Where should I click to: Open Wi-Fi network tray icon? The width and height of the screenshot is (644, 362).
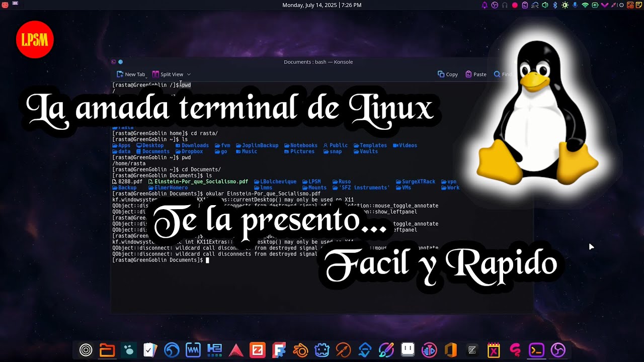pos(585,5)
